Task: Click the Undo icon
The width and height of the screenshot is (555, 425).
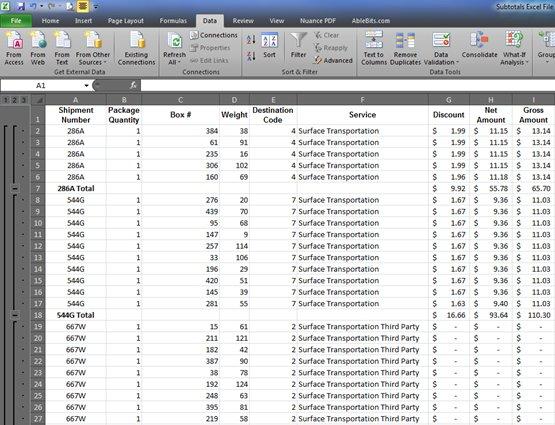Action: point(33,6)
